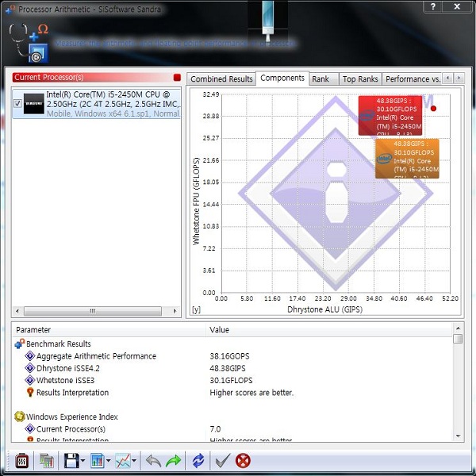Open help with question mark button
This screenshot has width=476, height=476.
(433, 6)
